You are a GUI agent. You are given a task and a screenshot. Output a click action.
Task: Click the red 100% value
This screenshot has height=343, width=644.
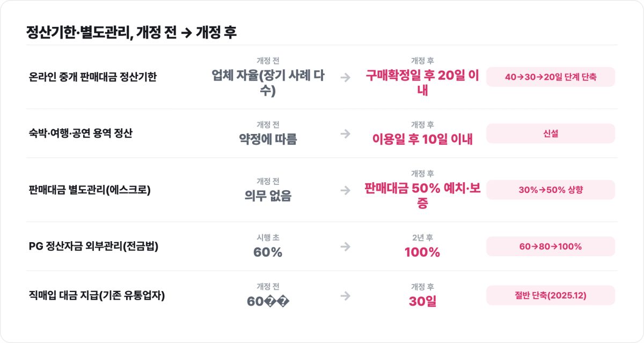click(422, 252)
